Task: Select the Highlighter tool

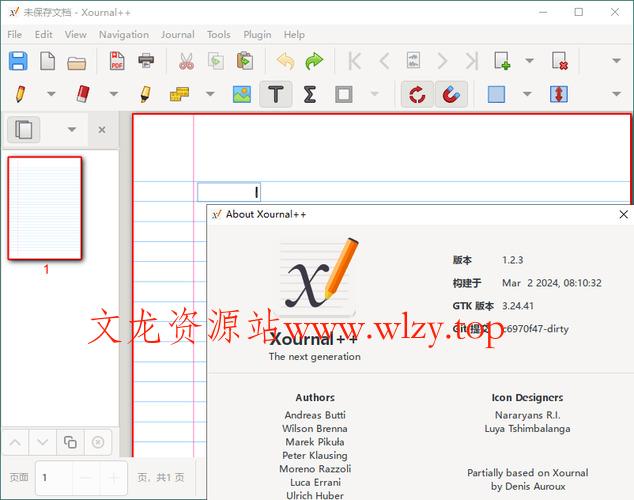Action: [146, 94]
